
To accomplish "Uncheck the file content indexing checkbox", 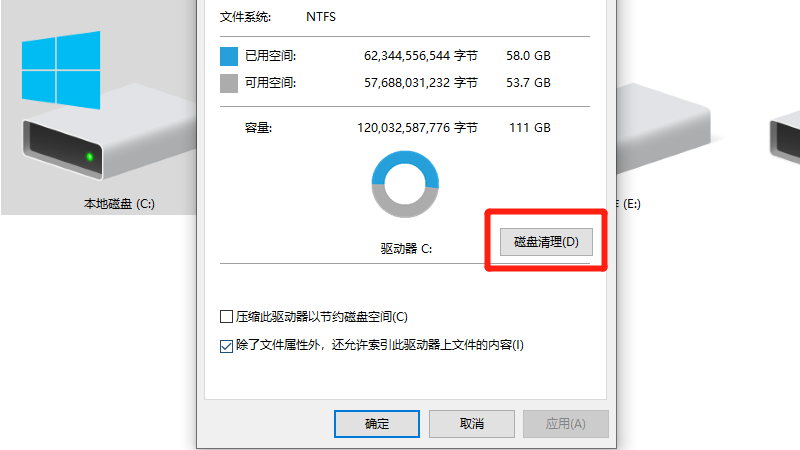I will 226,346.
